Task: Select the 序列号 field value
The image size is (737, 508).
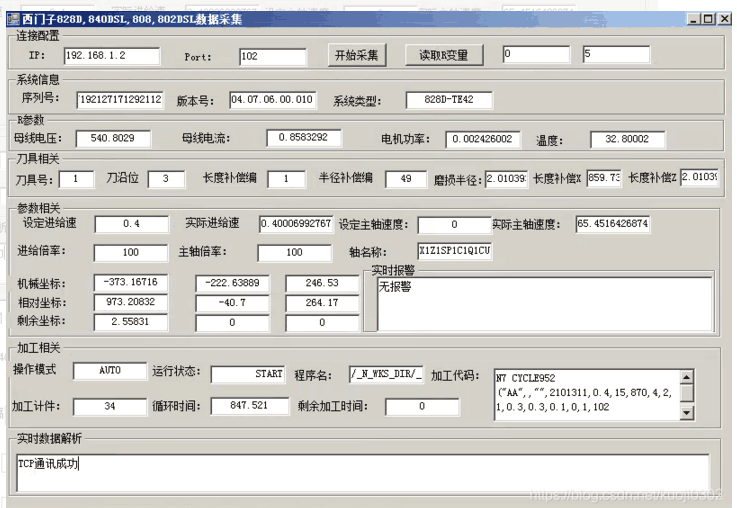Action: click(x=120, y=100)
